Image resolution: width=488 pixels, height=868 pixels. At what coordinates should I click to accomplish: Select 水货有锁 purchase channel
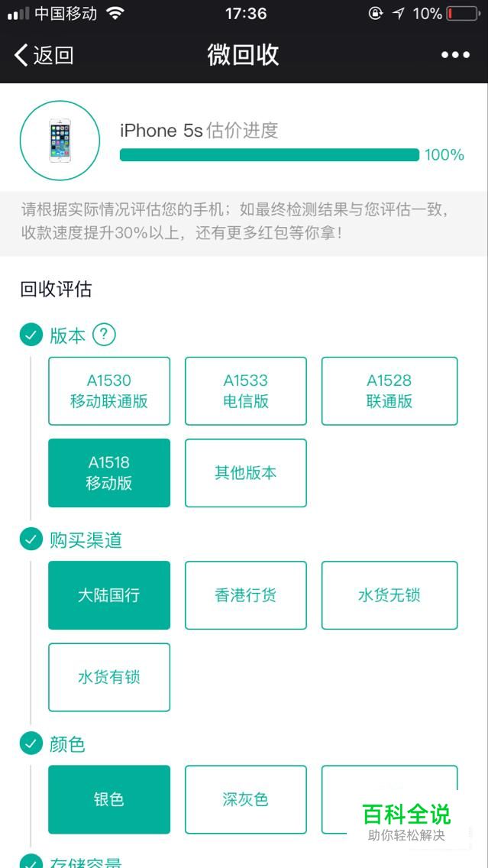tap(109, 677)
